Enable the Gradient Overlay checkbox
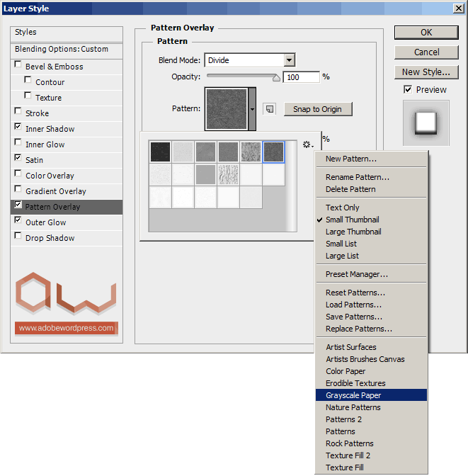This screenshot has width=468, height=476. coord(18,189)
